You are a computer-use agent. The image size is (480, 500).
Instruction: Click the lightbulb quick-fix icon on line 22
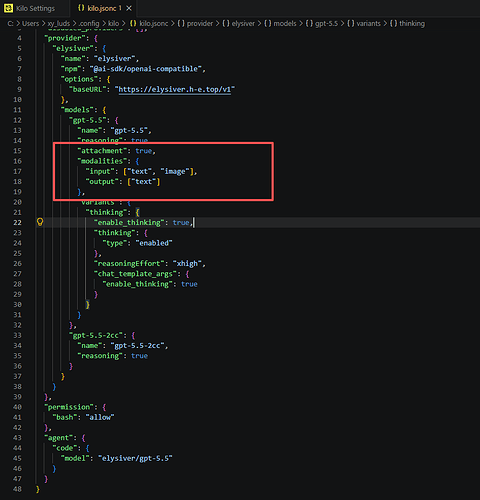tap(40, 222)
